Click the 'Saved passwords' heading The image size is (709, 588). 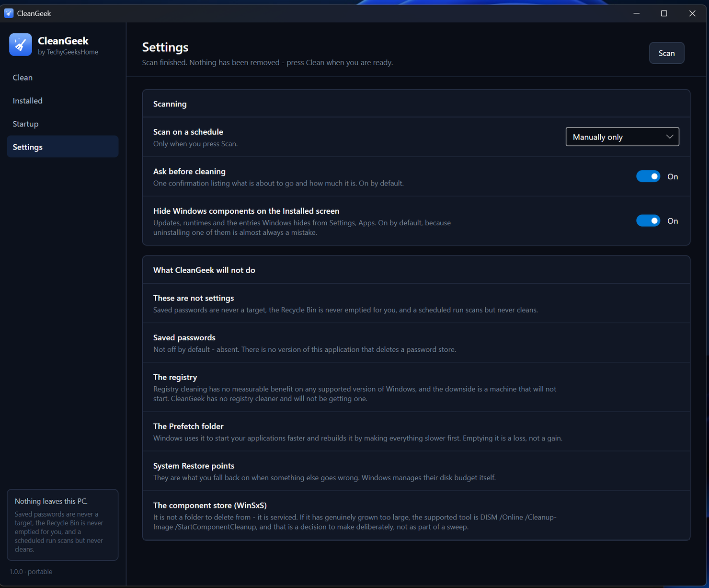coord(184,338)
